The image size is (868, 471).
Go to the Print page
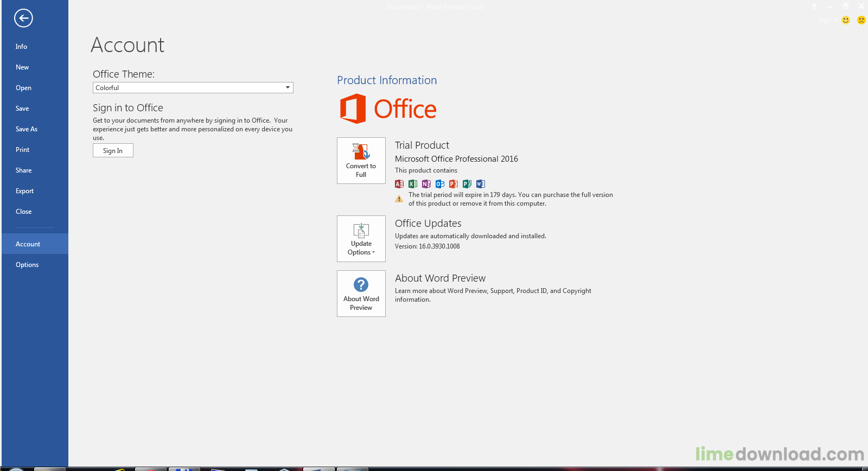(35, 150)
